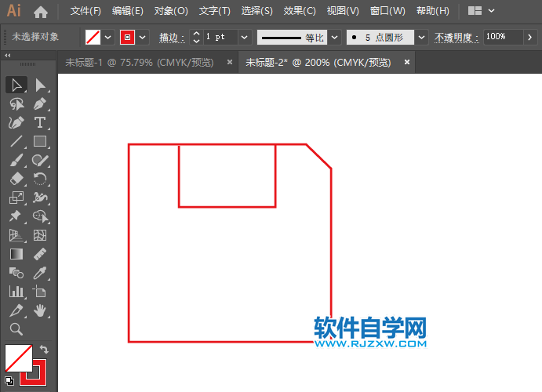Select the Paintbrush tool

[x=16, y=160]
